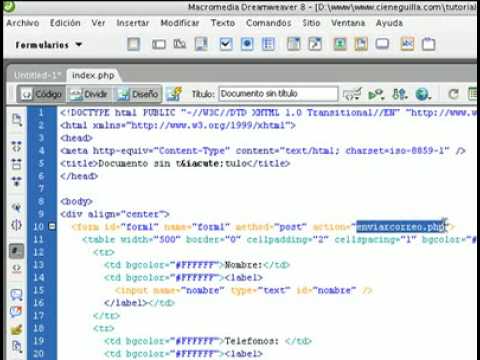480x360 pixels.
Task: Insert a Text field form object
Action: (159, 44)
